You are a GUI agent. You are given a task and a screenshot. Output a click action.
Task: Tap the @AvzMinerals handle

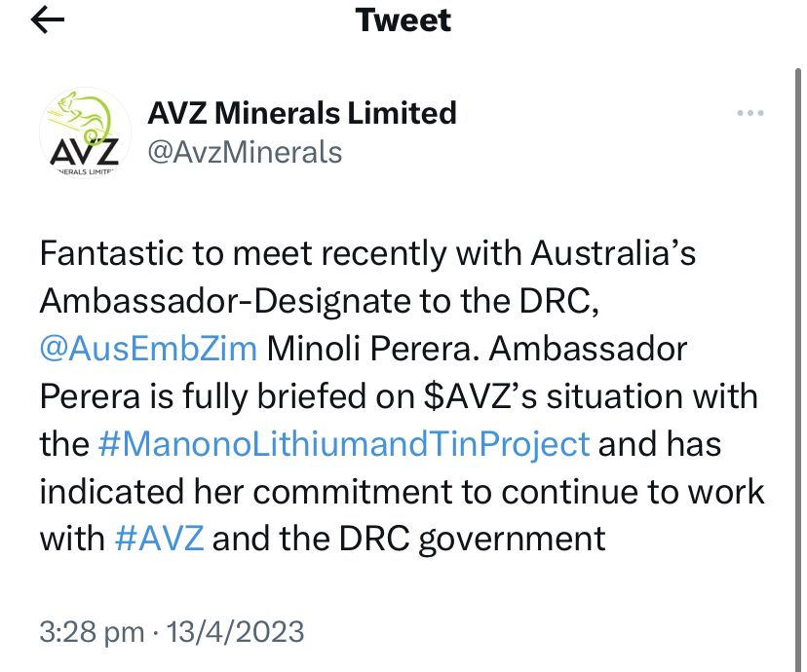245,153
